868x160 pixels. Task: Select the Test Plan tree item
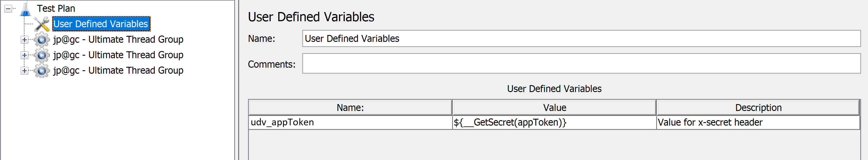(x=56, y=8)
